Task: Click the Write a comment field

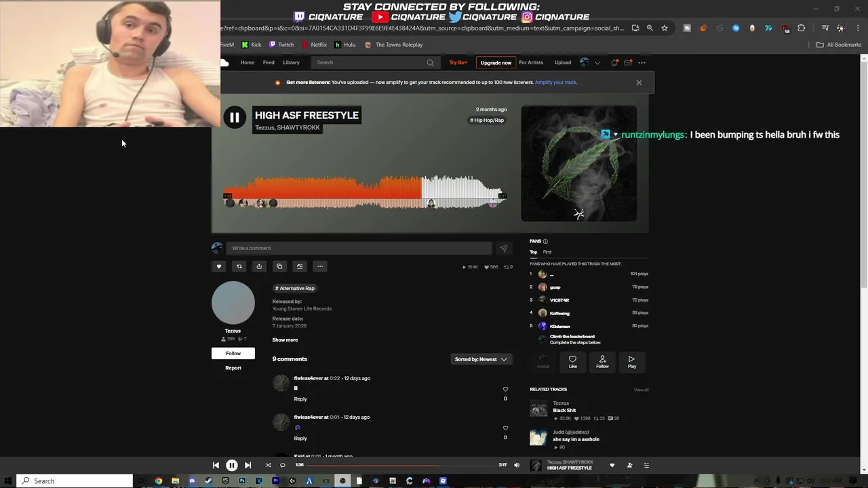Action: [359, 248]
